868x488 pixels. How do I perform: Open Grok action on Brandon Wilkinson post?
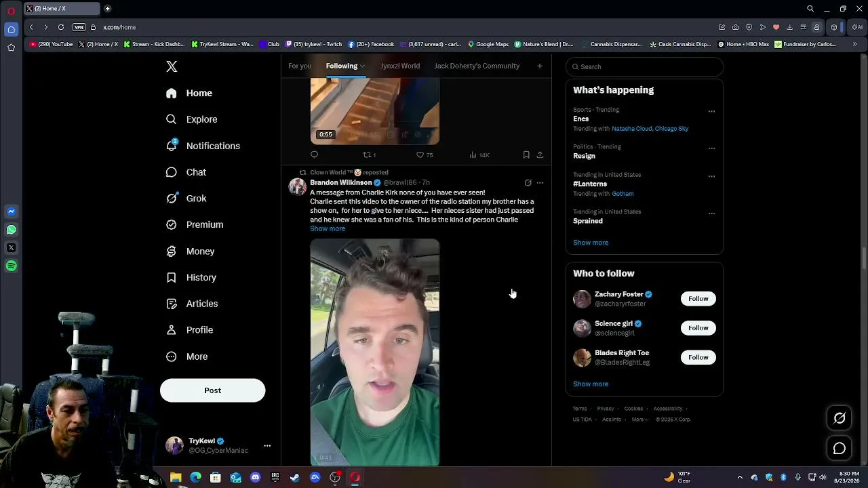pyautogui.click(x=528, y=182)
